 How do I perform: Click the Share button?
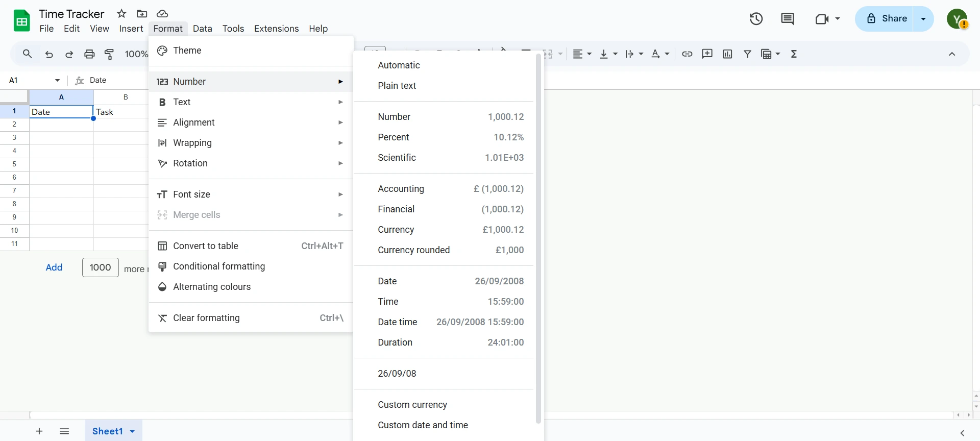click(x=885, y=19)
